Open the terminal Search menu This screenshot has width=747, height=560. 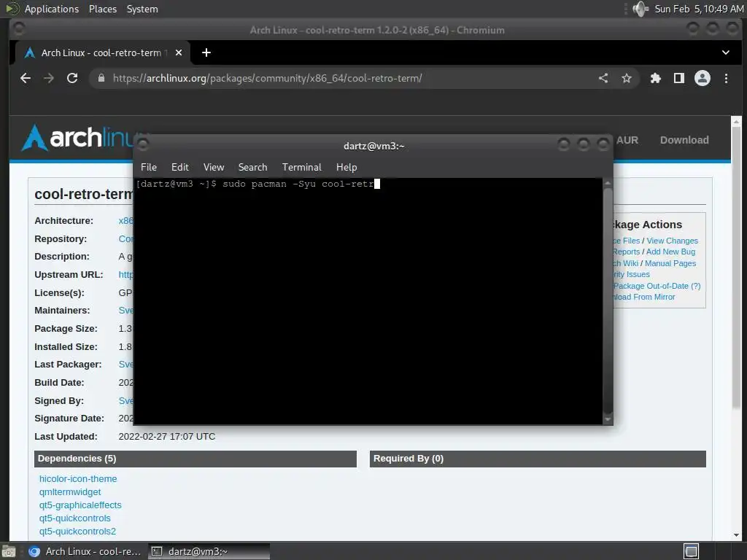[x=252, y=167]
